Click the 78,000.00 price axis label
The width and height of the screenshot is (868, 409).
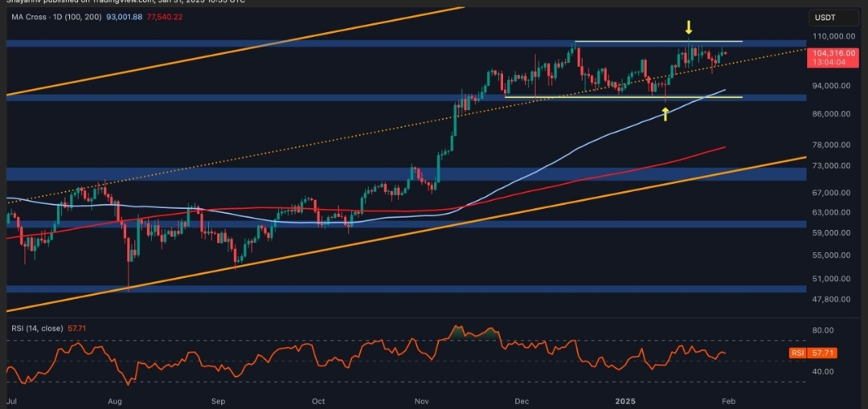[833, 145]
